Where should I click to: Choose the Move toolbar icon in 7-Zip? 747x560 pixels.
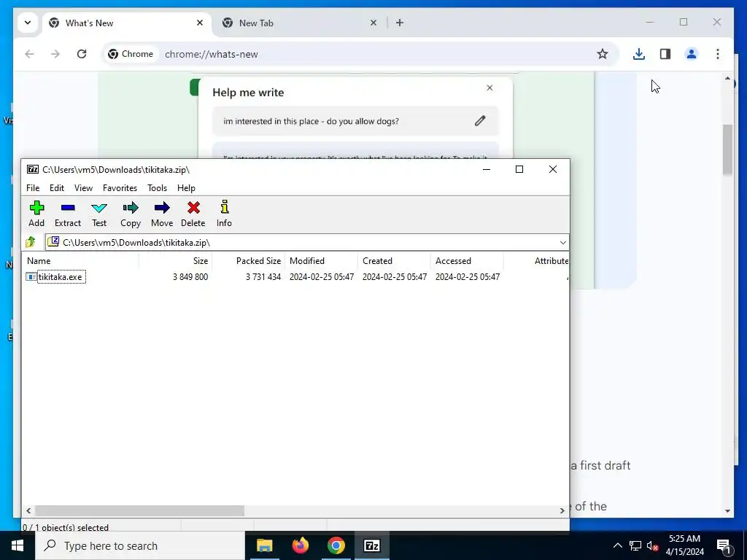tap(162, 214)
